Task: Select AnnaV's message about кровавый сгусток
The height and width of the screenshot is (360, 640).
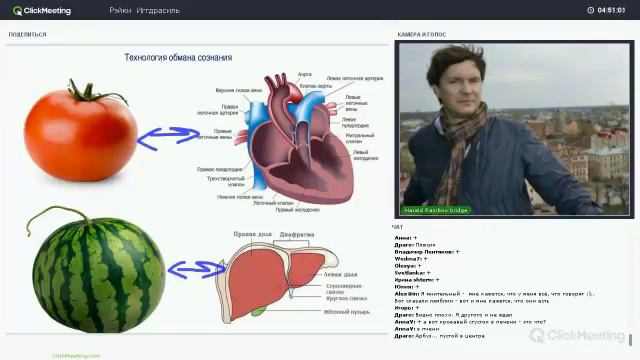Action: click(470, 322)
